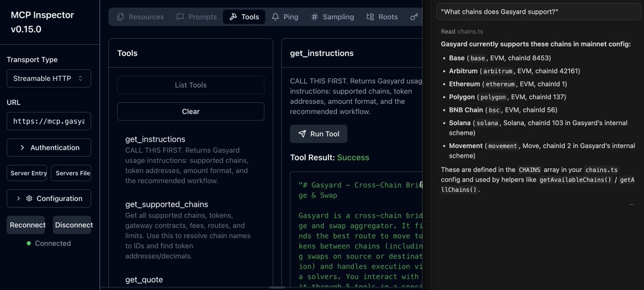The height and width of the screenshot is (290, 644).
Task: Open the Transport Type dropdown
Action: click(49, 78)
